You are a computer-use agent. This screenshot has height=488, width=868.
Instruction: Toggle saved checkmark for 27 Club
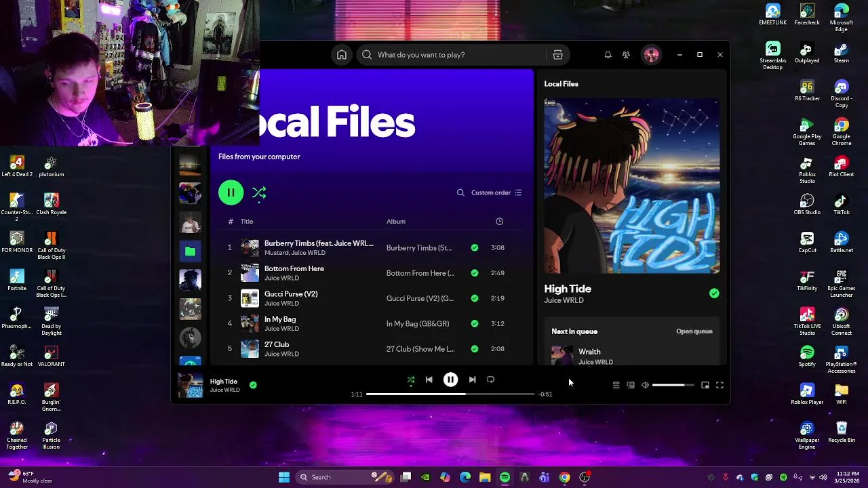tap(475, 349)
